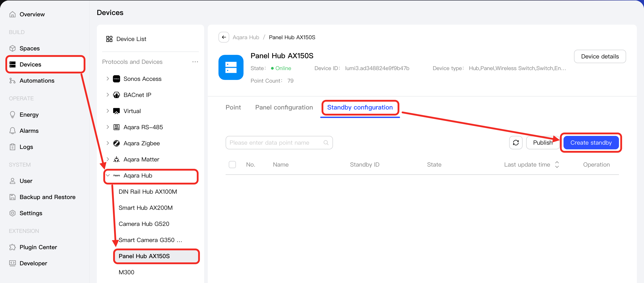Image resolution: width=644 pixels, height=283 pixels.
Task: Click the search magnifier icon in data point field
Action: (x=326, y=143)
